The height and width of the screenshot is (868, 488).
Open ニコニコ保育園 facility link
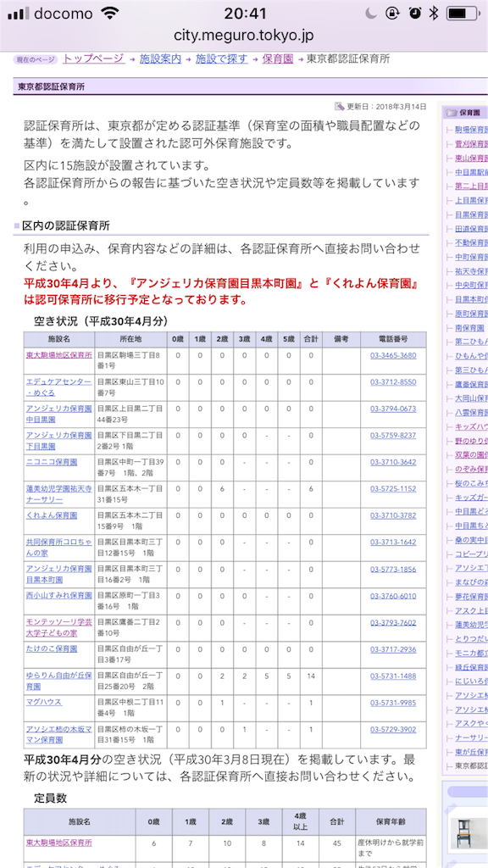click(52, 462)
